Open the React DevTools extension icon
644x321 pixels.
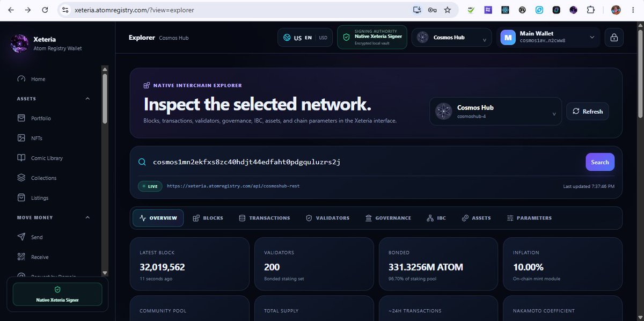(x=504, y=10)
